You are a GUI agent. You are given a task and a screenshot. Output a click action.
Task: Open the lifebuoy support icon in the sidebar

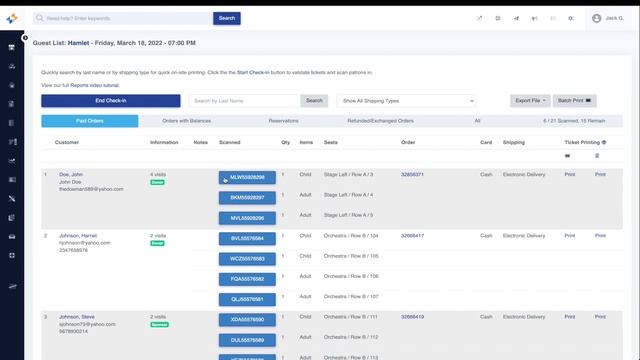[12, 256]
